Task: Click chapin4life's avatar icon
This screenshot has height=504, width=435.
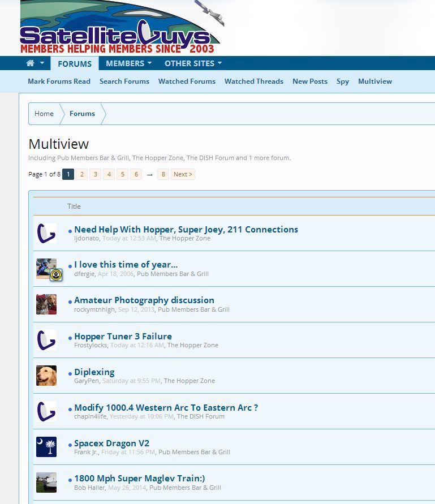Action: (x=46, y=411)
